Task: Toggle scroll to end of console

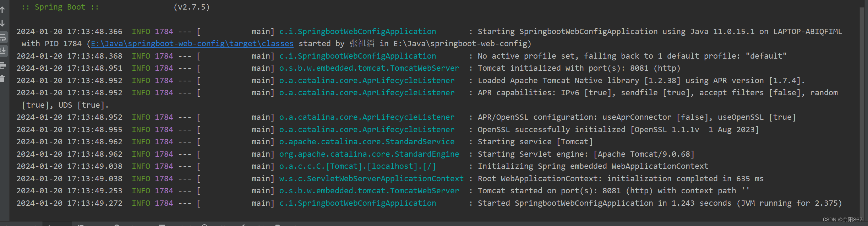Action: pyautogui.click(x=2, y=51)
